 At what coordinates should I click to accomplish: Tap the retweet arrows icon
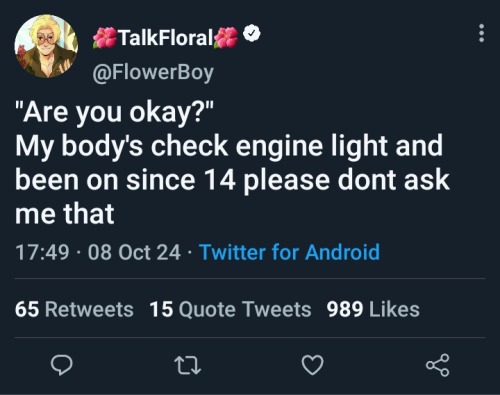click(x=188, y=365)
